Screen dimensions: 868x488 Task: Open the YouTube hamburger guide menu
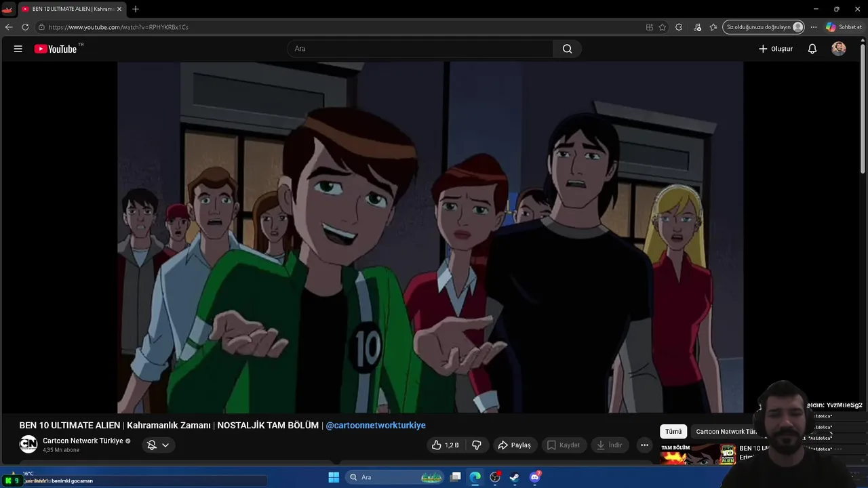(18, 49)
